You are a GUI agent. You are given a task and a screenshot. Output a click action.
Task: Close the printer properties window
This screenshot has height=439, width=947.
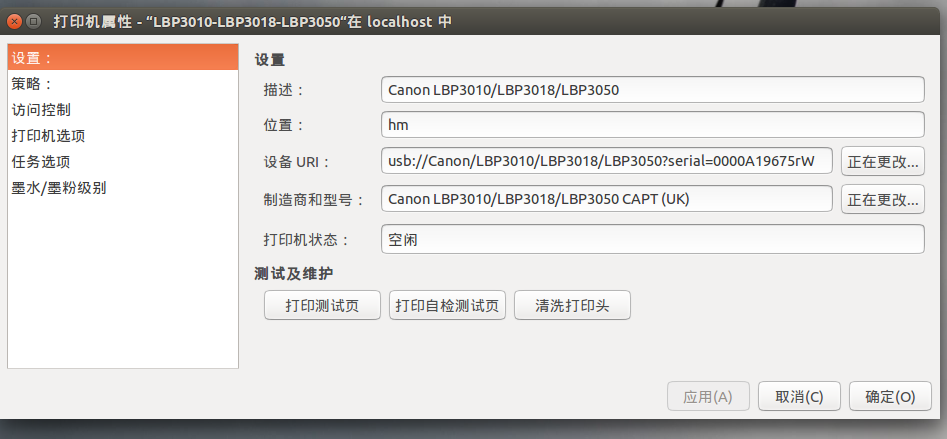(x=13, y=22)
